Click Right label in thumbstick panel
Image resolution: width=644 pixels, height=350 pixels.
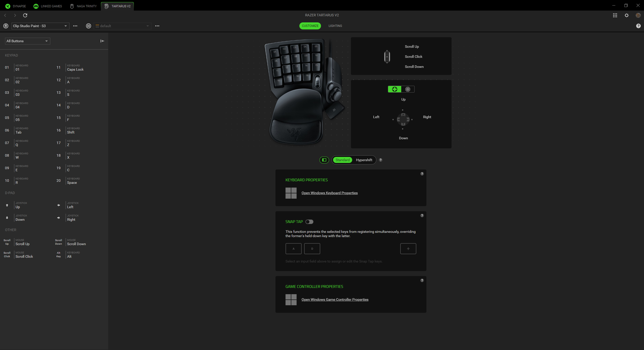[x=427, y=117]
